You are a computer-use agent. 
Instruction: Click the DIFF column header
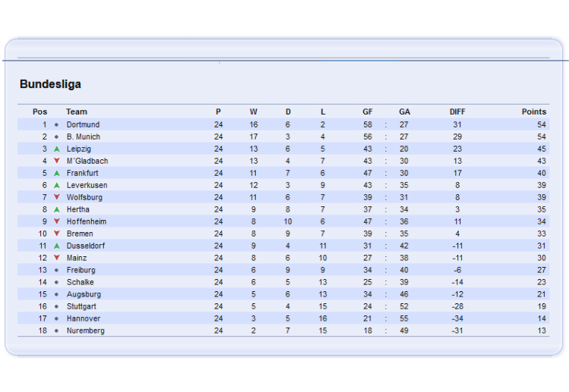(x=457, y=112)
